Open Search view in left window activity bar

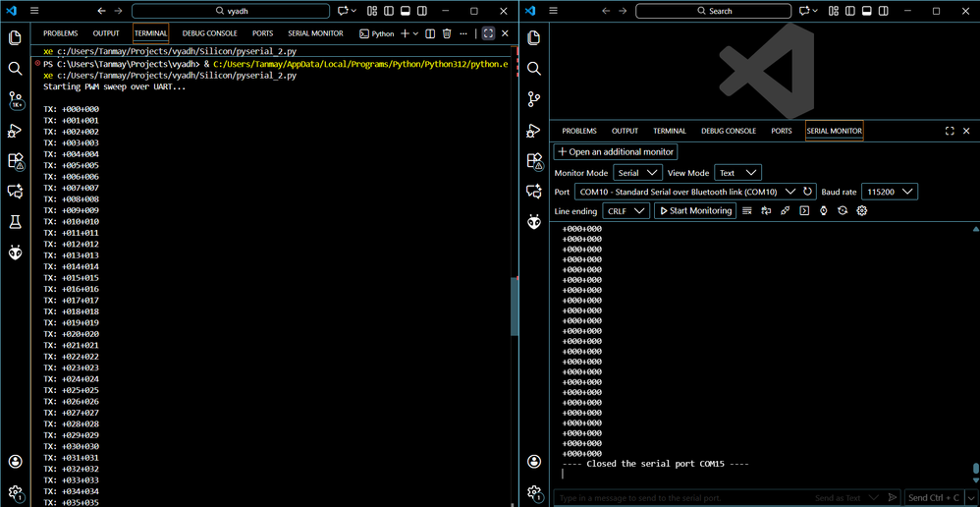tap(15, 68)
